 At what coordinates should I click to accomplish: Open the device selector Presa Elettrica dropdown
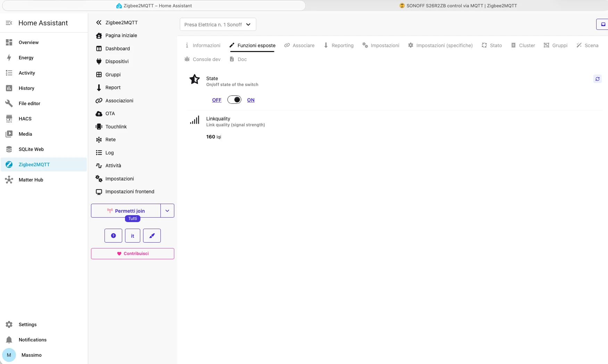coord(218,24)
